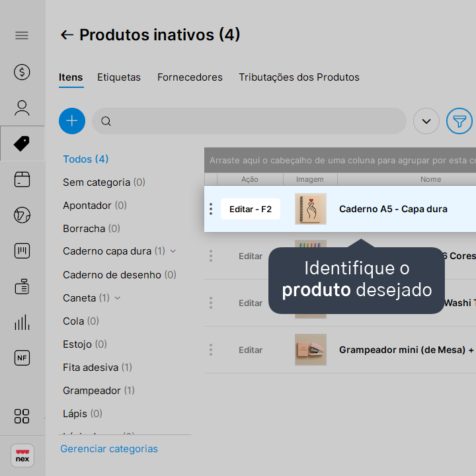
Task: Go back using the arrow beside Produtos inativos
Action: pos(67,35)
